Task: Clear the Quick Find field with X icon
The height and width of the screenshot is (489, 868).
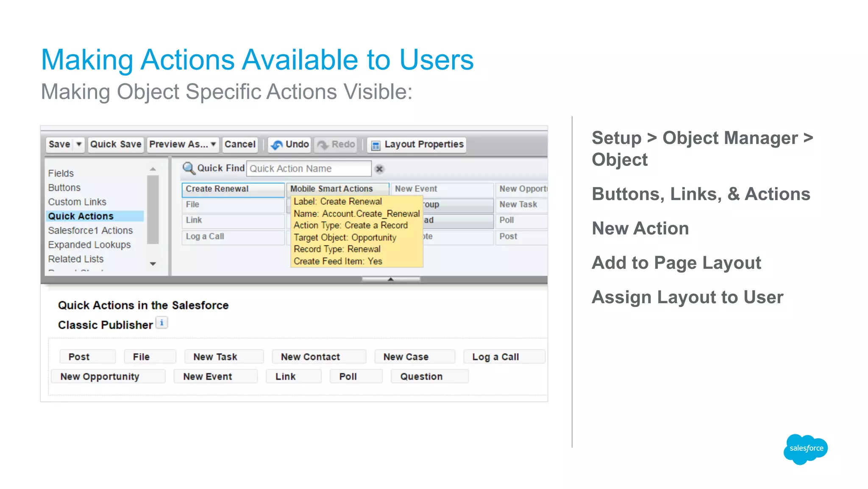Action: [380, 169]
